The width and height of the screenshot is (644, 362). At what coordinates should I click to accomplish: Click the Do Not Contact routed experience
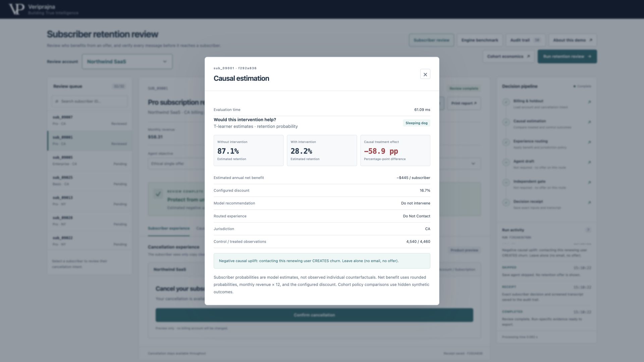416,216
